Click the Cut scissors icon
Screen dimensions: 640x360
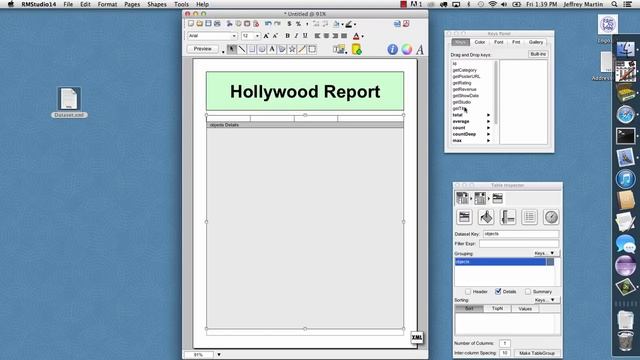229,24
